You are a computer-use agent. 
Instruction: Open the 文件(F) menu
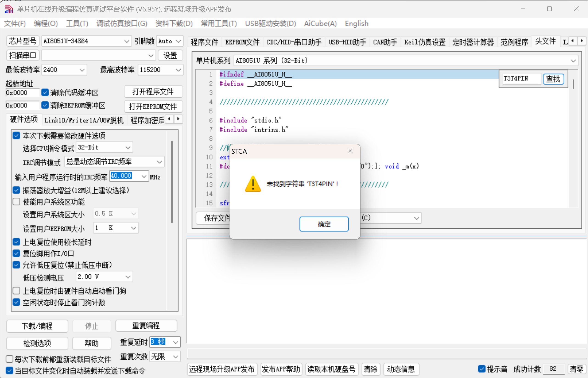point(15,24)
